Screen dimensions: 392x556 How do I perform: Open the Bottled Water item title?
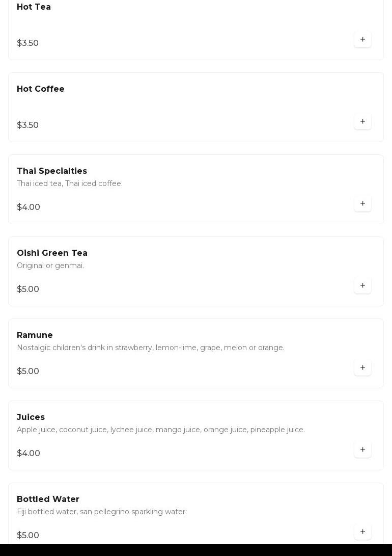[48, 499]
